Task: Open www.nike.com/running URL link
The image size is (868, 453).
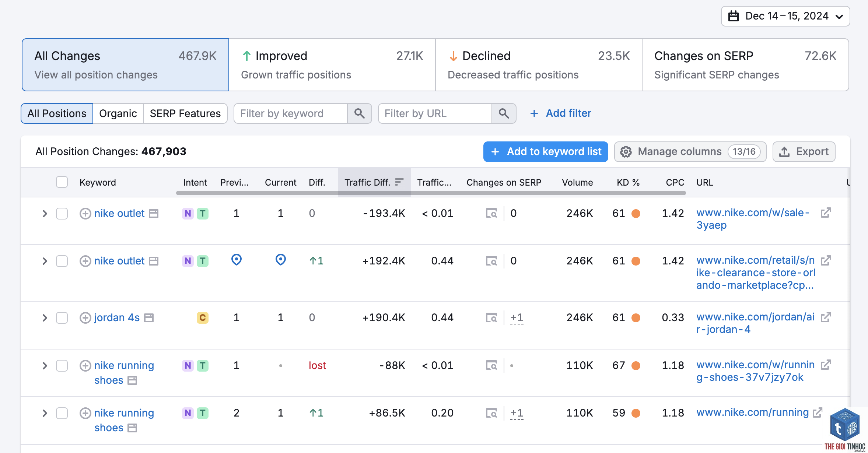Action: click(752, 412)
